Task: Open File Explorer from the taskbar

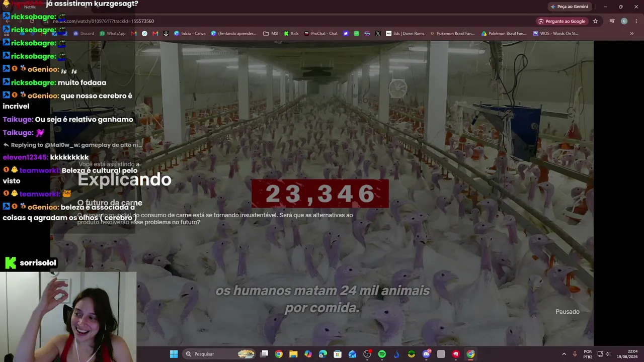Action: click(x=293, y=354)
